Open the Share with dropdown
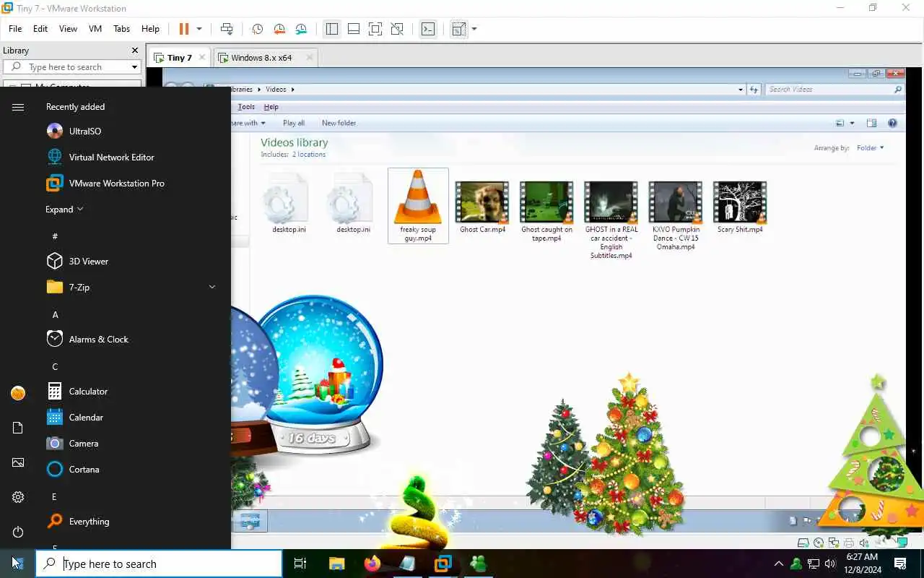 [249, 123]
